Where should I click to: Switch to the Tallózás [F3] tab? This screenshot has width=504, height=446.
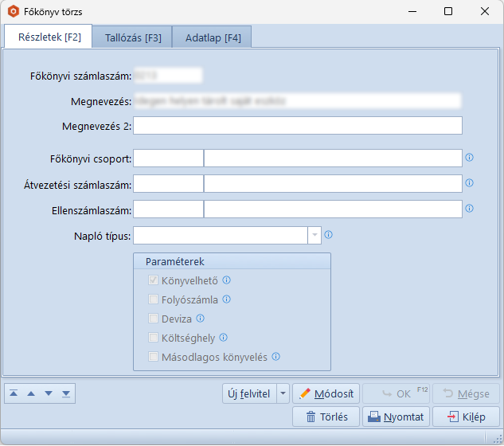pyautogui.click(x=133, y=37)
